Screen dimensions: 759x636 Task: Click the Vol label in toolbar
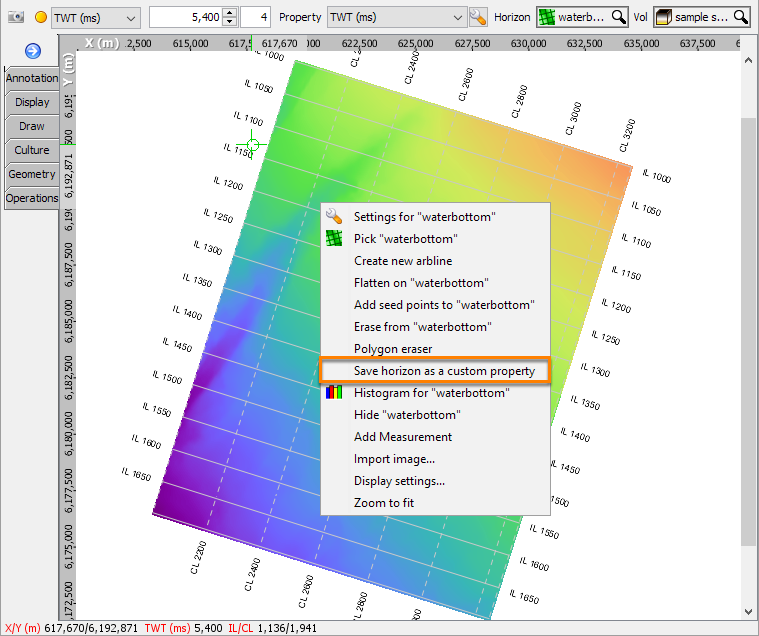640,17
